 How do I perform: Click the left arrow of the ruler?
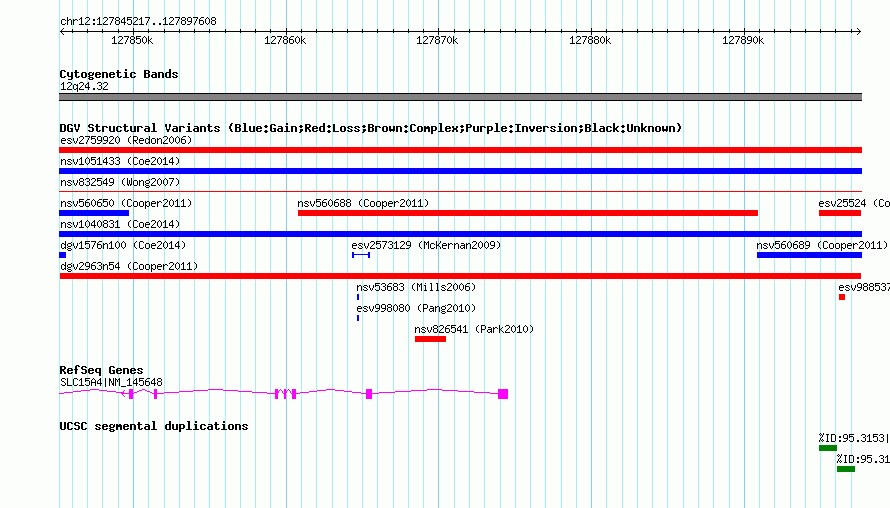[63, 31]
